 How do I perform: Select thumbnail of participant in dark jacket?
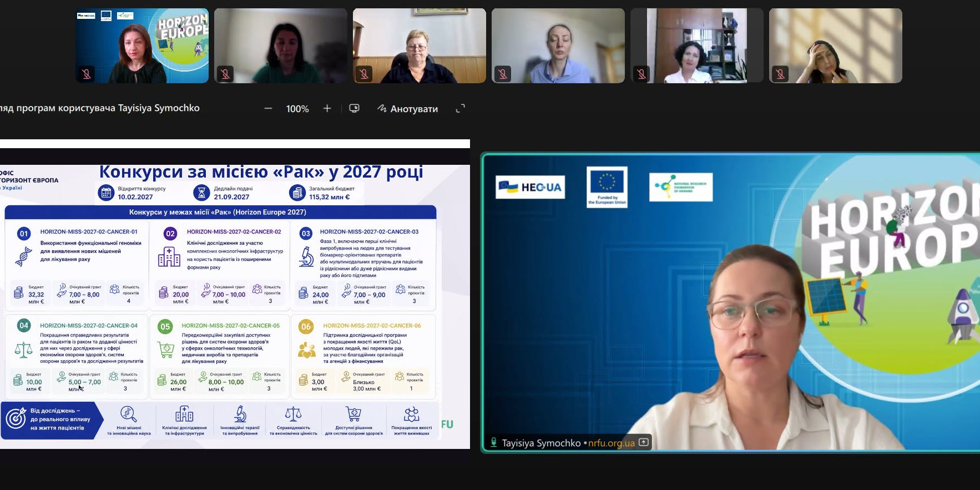[420, 46]
